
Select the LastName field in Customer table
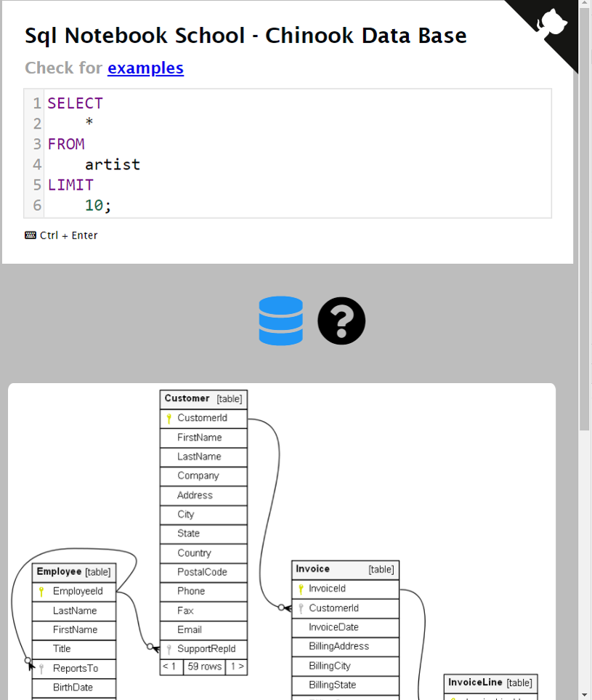click(203, 456)
